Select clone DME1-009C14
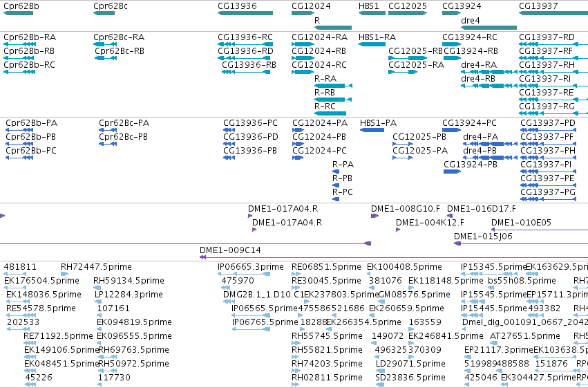 [230, 250]
